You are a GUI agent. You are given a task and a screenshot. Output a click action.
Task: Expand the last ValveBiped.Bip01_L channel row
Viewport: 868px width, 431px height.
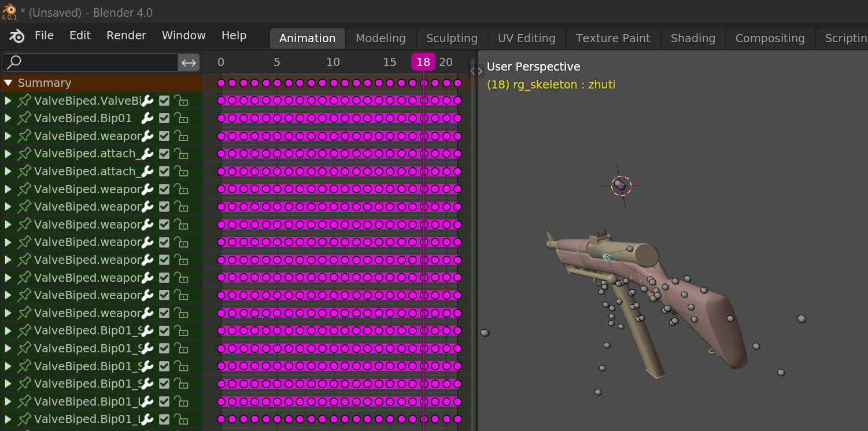(x=8, y=419)
